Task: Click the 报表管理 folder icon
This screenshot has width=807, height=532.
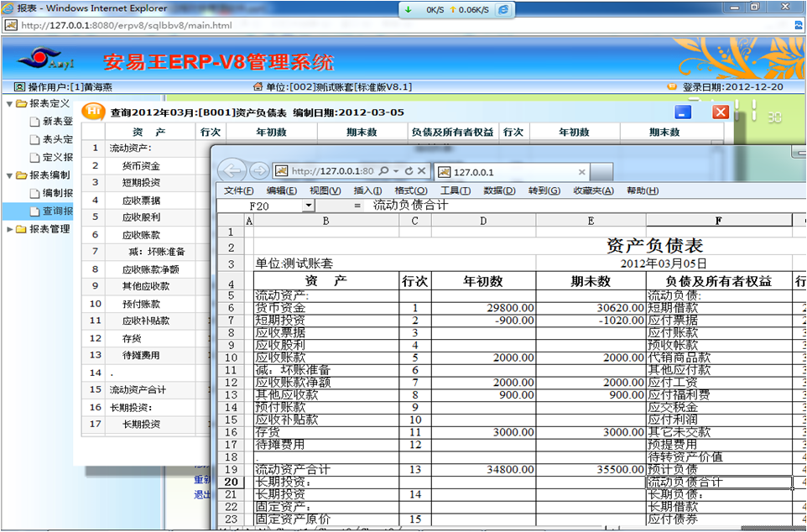Action: pos(21,229)
